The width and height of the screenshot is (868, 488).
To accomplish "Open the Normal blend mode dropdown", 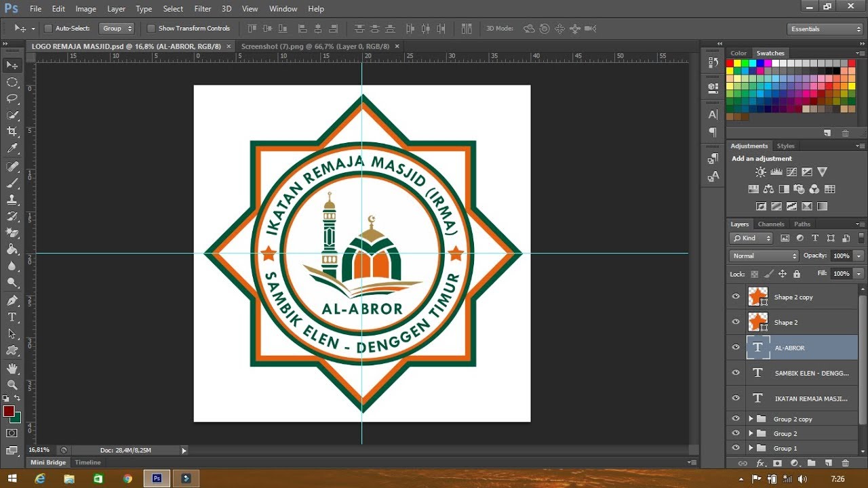I will click(x=764, y=256).
